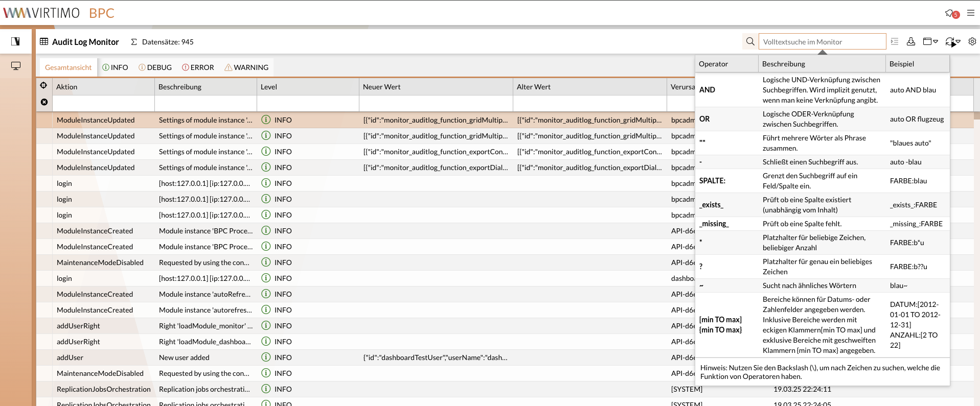
Task: Click the Virtimo logo sidebar icon
Action: 16,41
